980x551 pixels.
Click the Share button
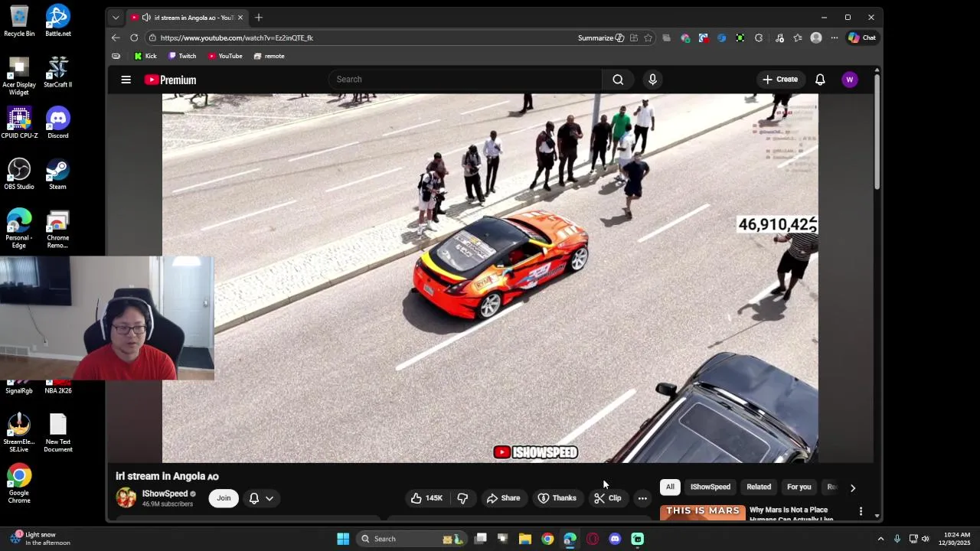click(x=503, y=498)
